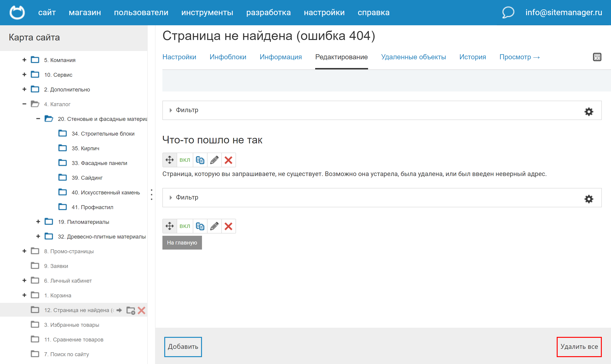Screen dimensions: 611x364
Task: Expand the 19. Пиломатериалы folder
Action: click(x=38, y=222)
